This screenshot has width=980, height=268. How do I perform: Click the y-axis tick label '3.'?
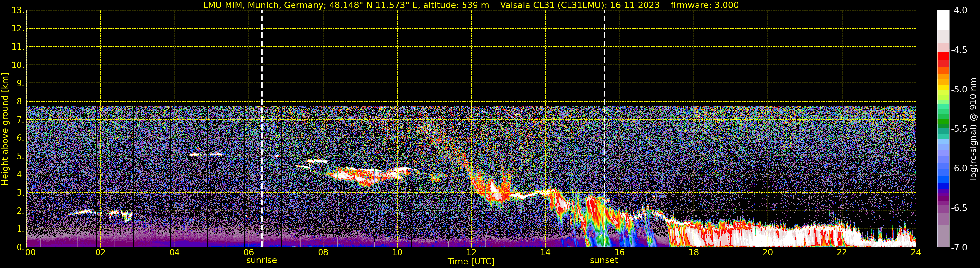tap(20, 192)
